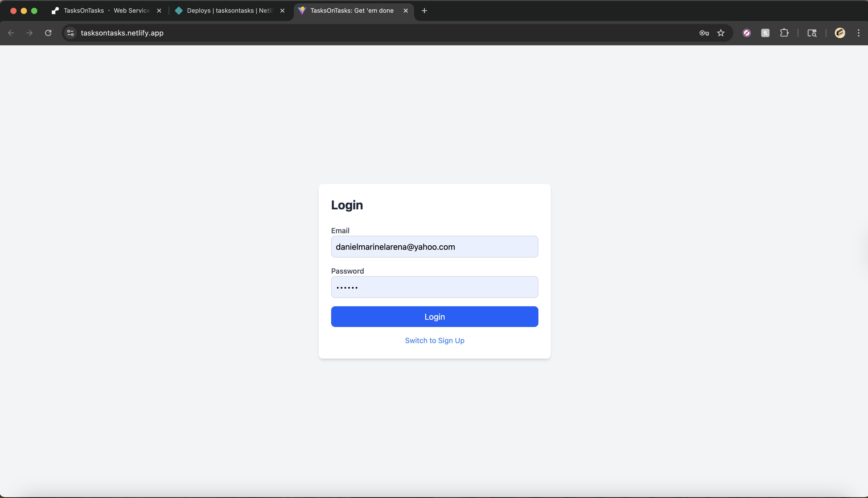This screenshot has height=498, width=868.
Task: Open the tab search icon in toolbar
Action: point(812,33)
